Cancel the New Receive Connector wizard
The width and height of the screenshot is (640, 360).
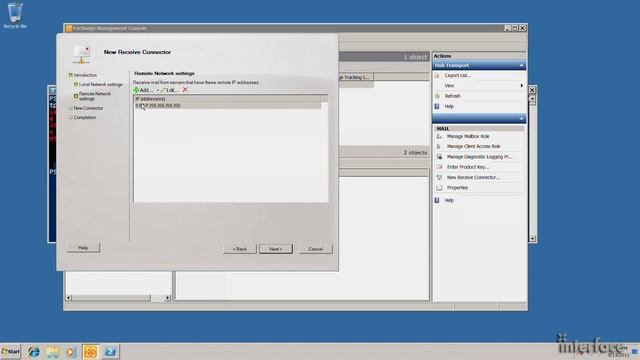(x=316, y=249)
